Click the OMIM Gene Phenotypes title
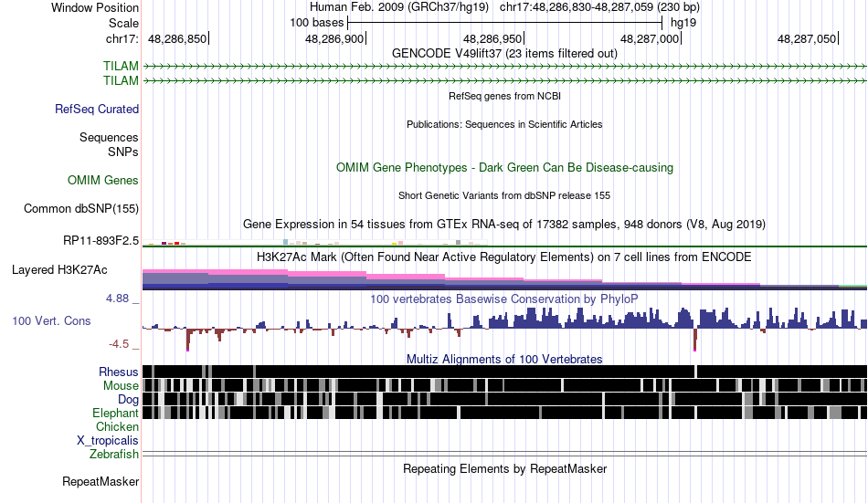 (504, 168)
